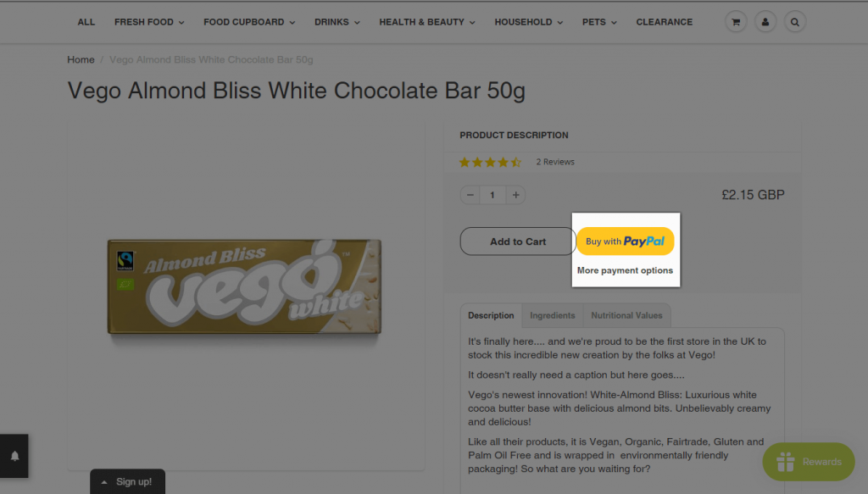This screenshot has width=868, height=494.
Task: Decrease quantity with the minus icon
Action: point(470,196)
